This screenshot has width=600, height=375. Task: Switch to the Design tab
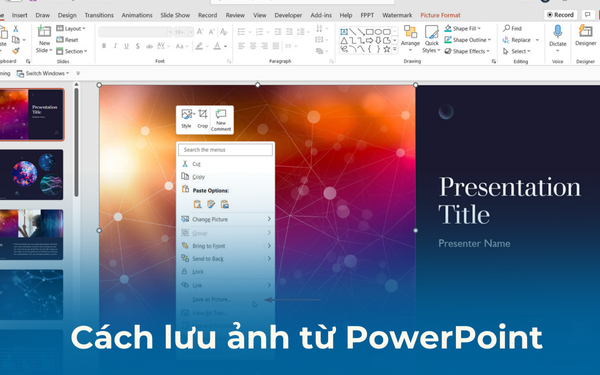point(67,15)
